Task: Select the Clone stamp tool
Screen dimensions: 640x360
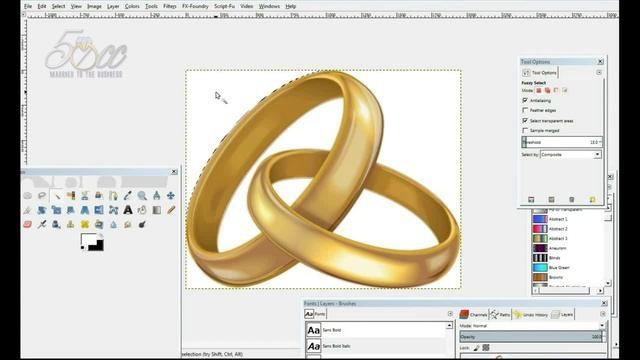Action: pos(71,224)
